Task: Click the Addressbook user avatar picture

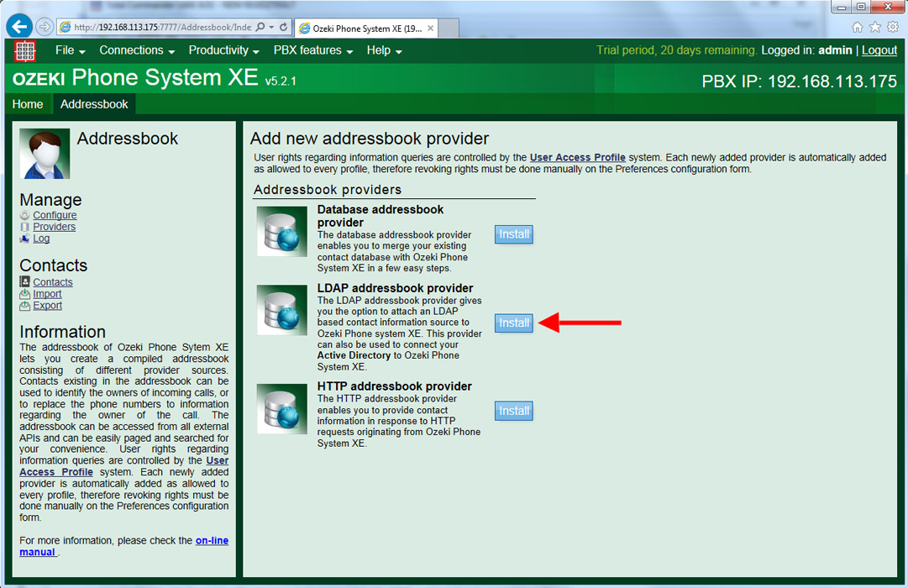Action: pyautogui.click(x=45, y=154)
